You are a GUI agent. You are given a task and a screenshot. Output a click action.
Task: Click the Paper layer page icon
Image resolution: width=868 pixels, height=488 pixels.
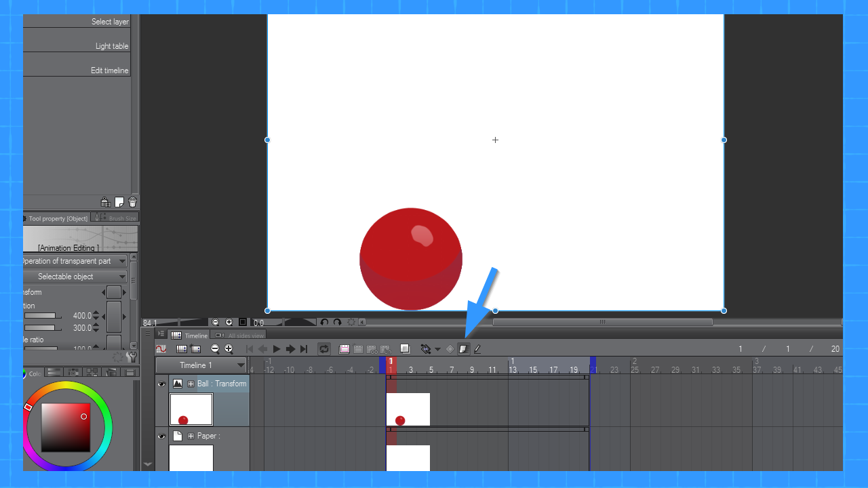pos(178,436)
